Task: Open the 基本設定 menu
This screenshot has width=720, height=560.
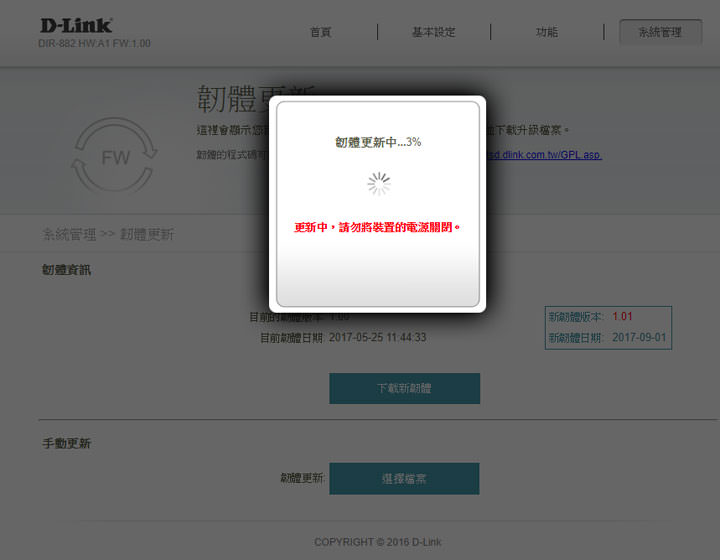Action: (433, 32)
